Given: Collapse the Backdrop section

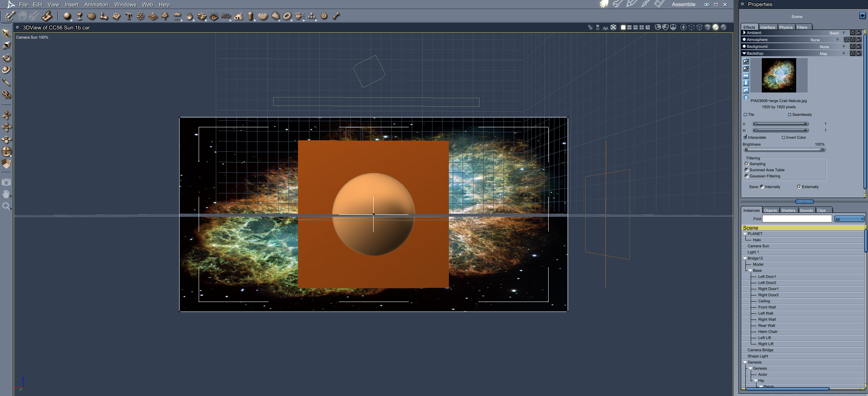Looking at the screenshot, I should (x=744, y=54).
